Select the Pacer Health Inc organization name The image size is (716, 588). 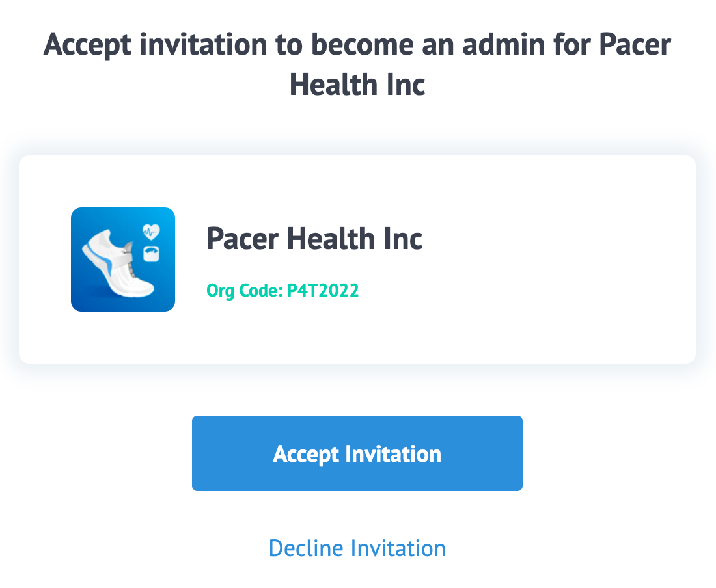(314, 239)
